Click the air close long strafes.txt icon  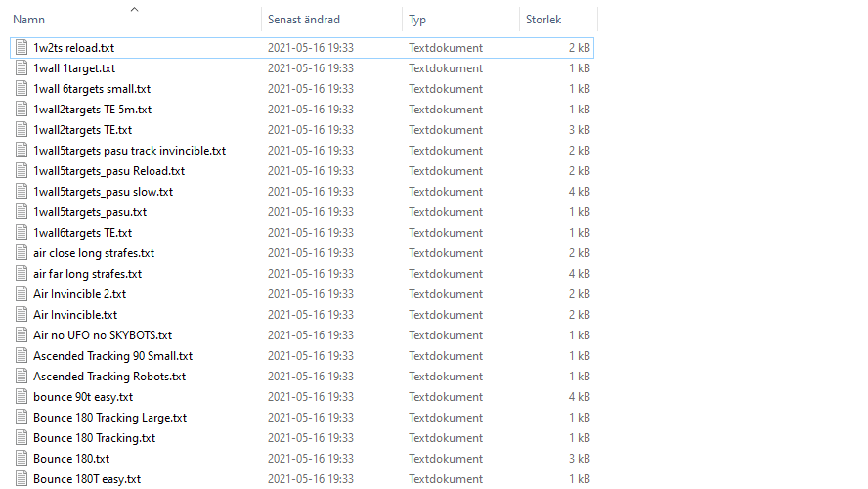pos(22,253)
